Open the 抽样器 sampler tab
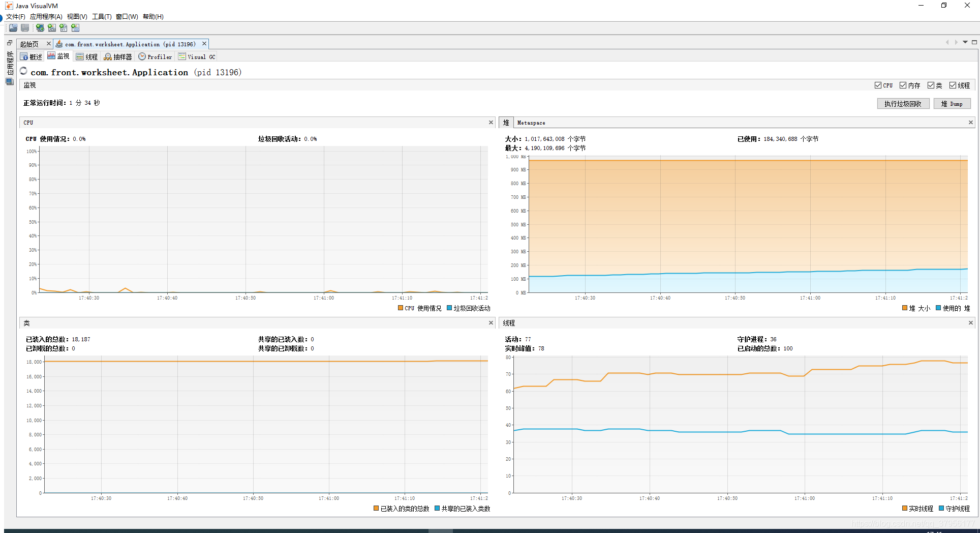980x533 pixels. click(118, 56)
